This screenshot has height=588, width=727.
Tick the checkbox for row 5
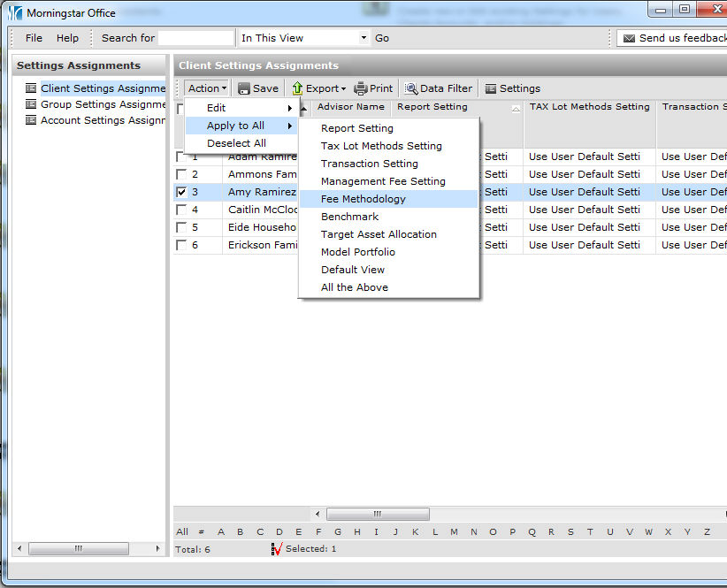pyautogui.click(x=181, y=227)
